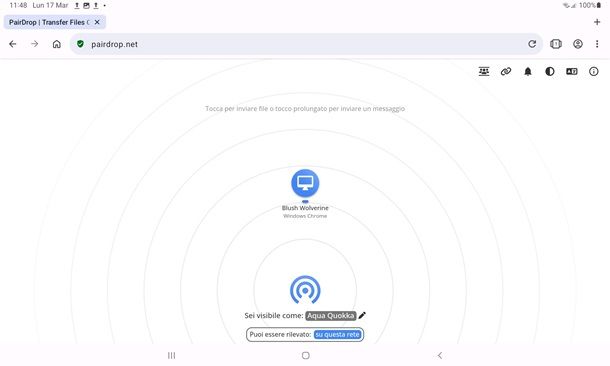The width and height of the screenshot is (610, 366).
Task: Tap the battery 100% status indicator
Action: (590, 5)
